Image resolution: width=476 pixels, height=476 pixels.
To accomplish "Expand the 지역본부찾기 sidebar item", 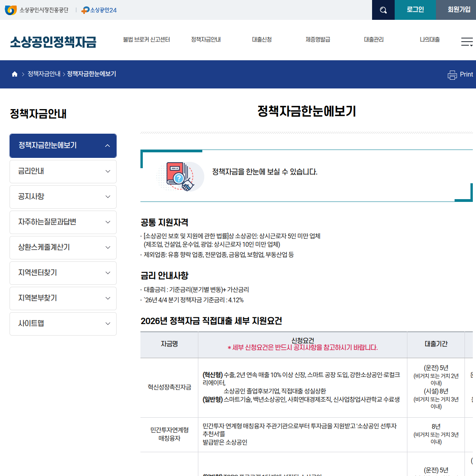I will pos(63,298).
